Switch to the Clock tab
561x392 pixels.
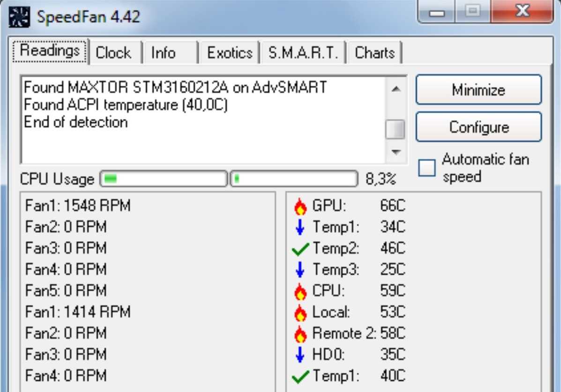[113, 53]
